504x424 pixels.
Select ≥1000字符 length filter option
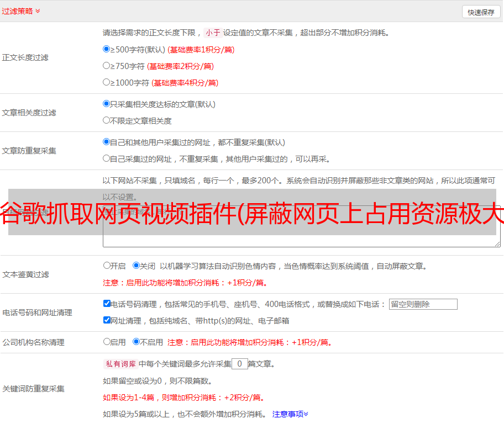(x=107, y=82)
